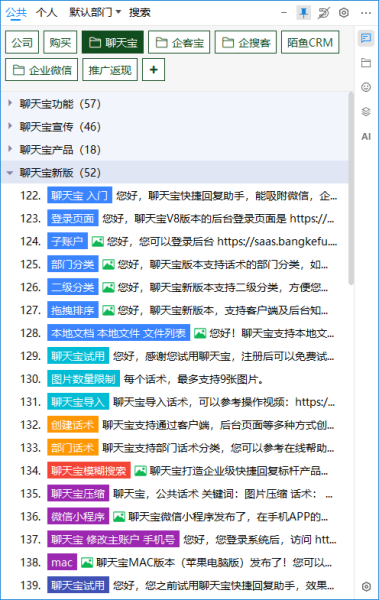Click the 二级分类 tag on row 126
Screen dimensions: 379x600
tap(73, 287)
